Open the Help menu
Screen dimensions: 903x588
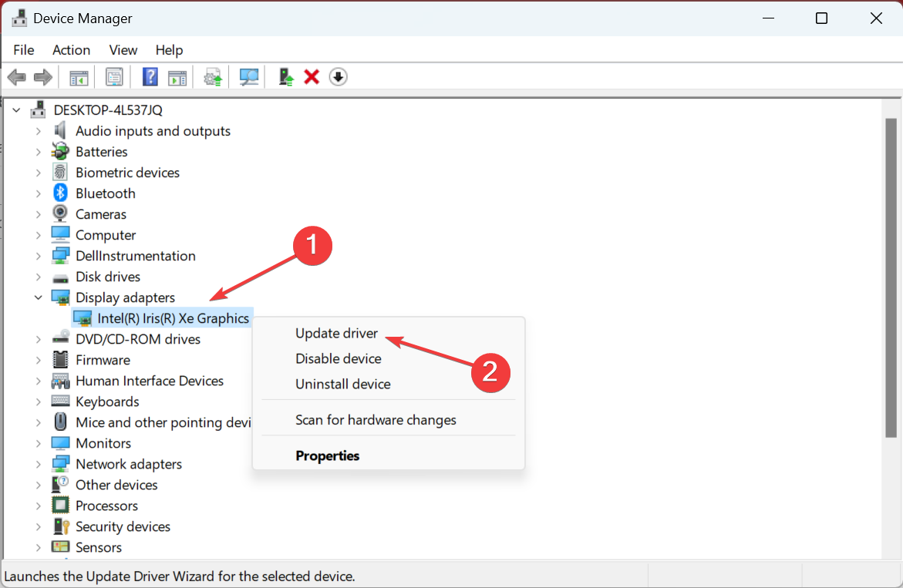pos(170,50)
